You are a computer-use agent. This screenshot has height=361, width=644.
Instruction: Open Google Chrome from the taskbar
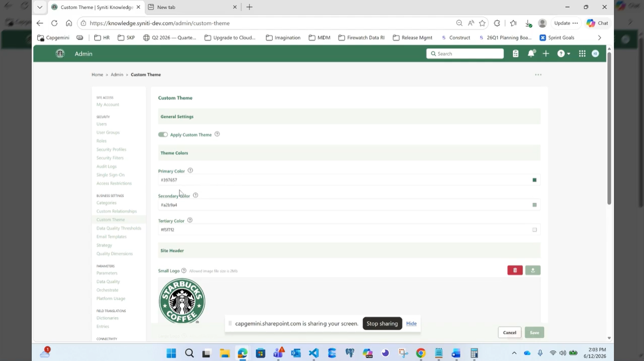point(421,353)
